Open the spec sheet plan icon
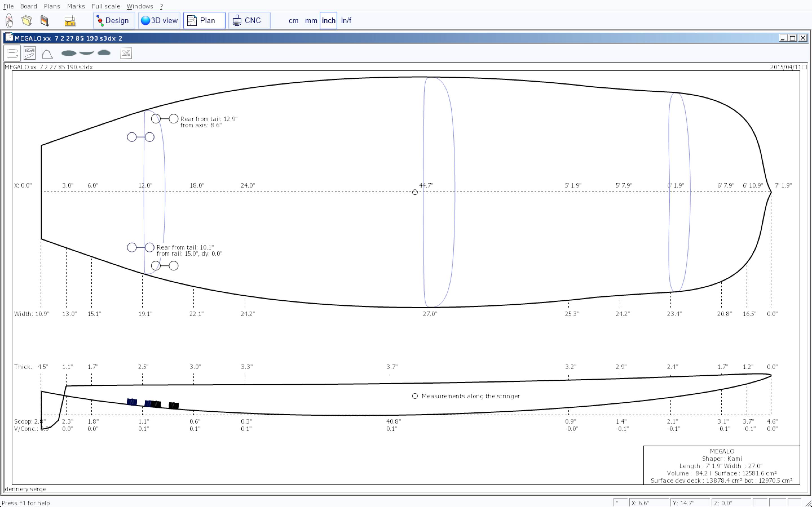 pyautogui.click(x=30, y=53)
